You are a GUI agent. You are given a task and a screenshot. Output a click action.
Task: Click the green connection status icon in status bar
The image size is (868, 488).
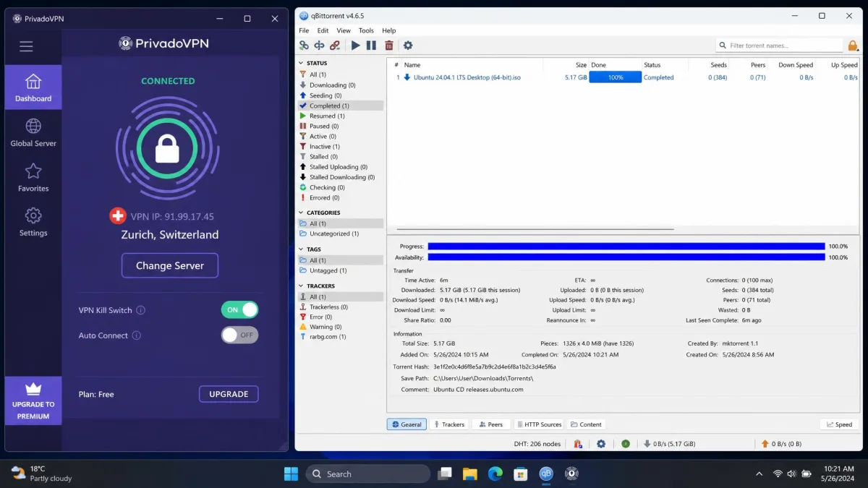tap(626, 444)
